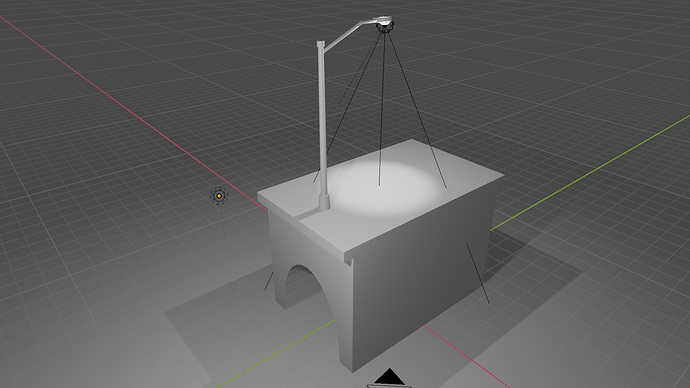
Task: Select the point light with orange center
Action: coord(219,196)
